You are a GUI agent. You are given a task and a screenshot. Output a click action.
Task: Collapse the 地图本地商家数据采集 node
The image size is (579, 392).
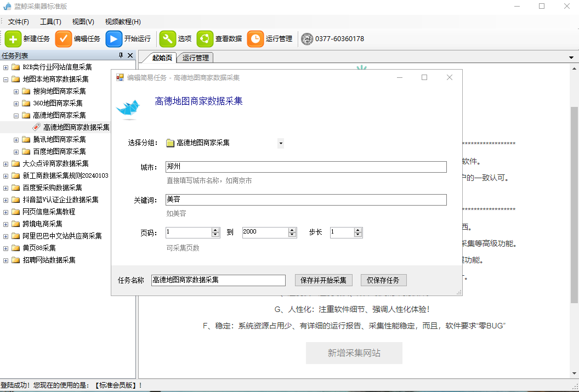pyautogui.click(x=5, y=79)
